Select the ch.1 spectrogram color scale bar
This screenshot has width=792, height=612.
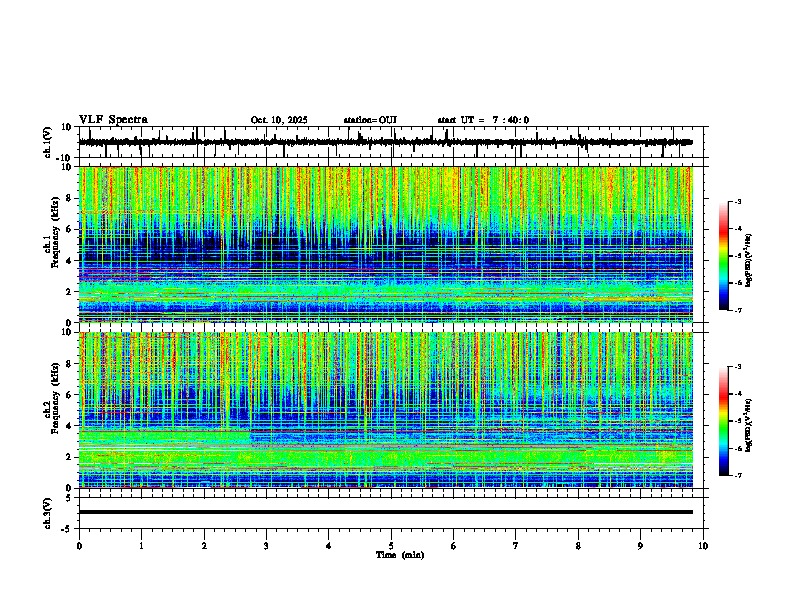point(723,256)
